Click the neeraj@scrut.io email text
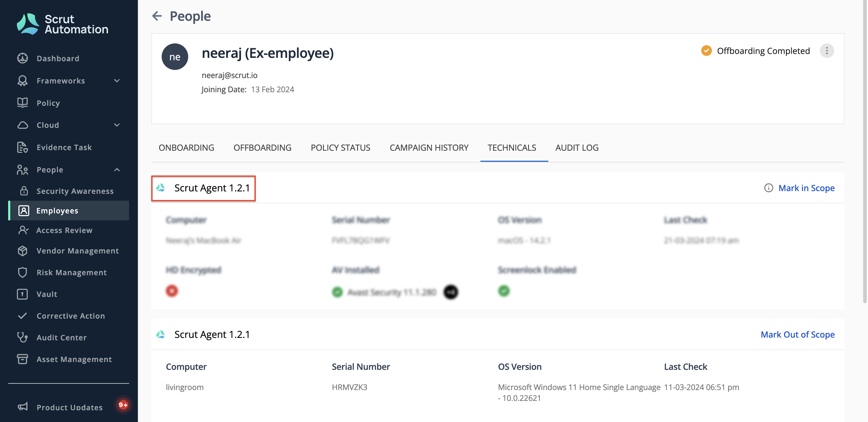Screen dimensions: 868x422 [x=230, y=75]
